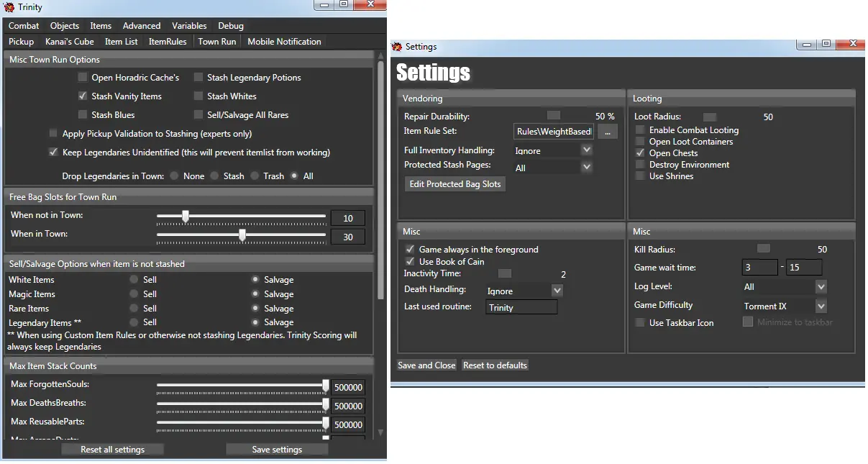Enable Combat Looting checkbox
The image size is (868, 464).
(x=640, y=130)
